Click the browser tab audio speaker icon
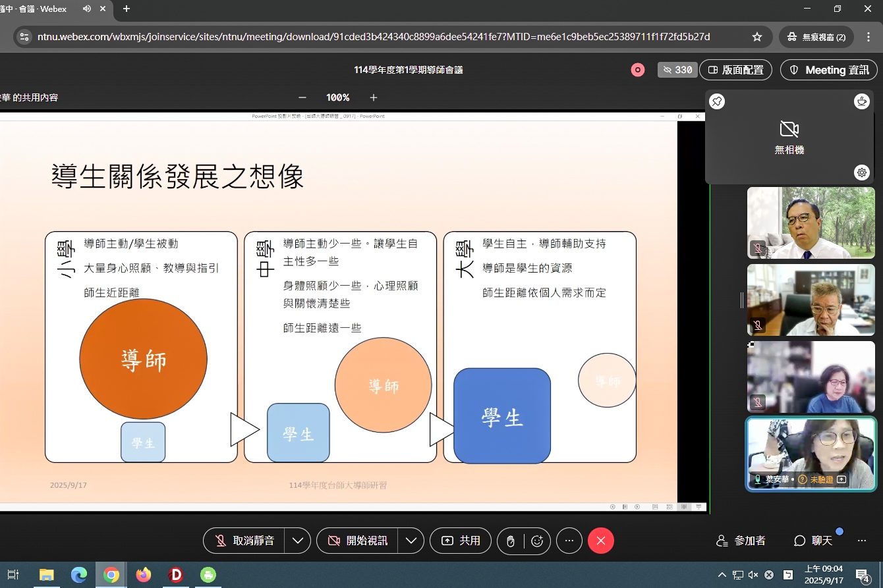The image size is (883, 588). [87, 9]
